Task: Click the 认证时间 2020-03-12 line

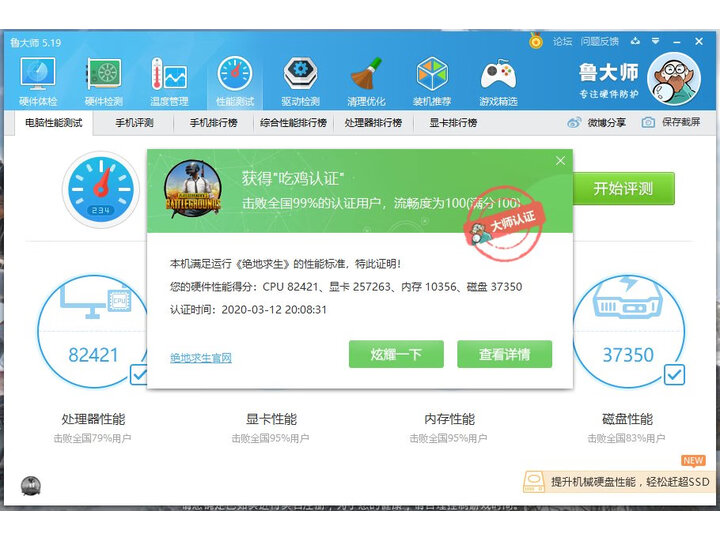Action: [x=248, y=309]
